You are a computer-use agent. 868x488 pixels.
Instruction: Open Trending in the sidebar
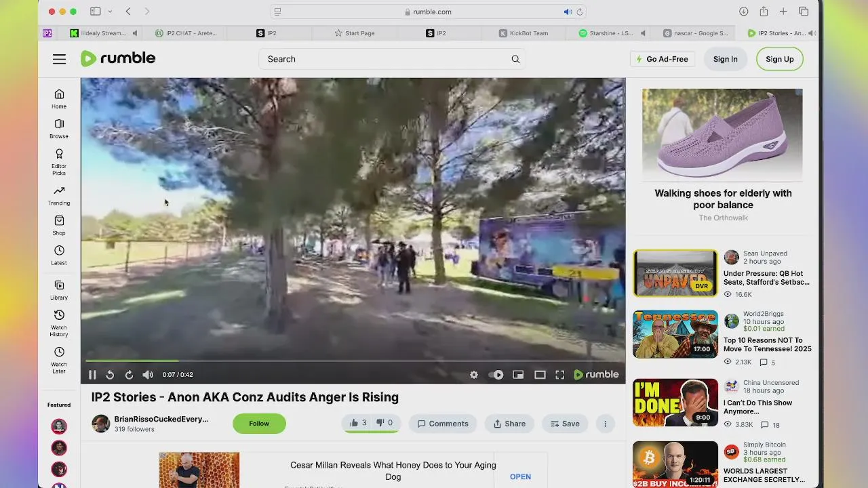[x=59, y=195]
